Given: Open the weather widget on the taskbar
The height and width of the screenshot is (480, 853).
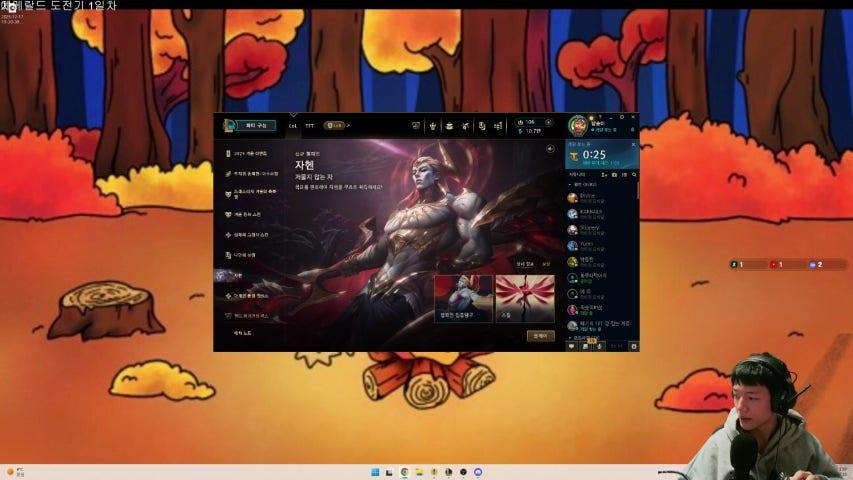Looking at the screenshot, I should point(15,472).
